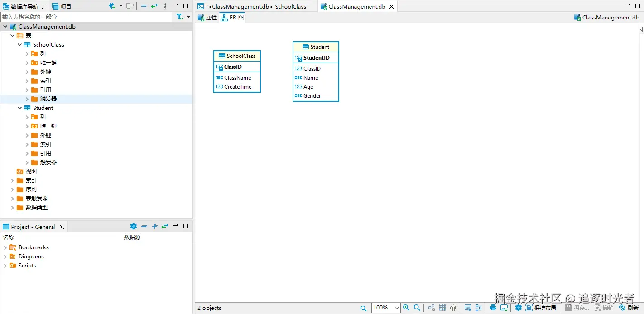Screen dimensions: 644x314
Task: Click the attribute display options icon
Action: tap(468, 308)
